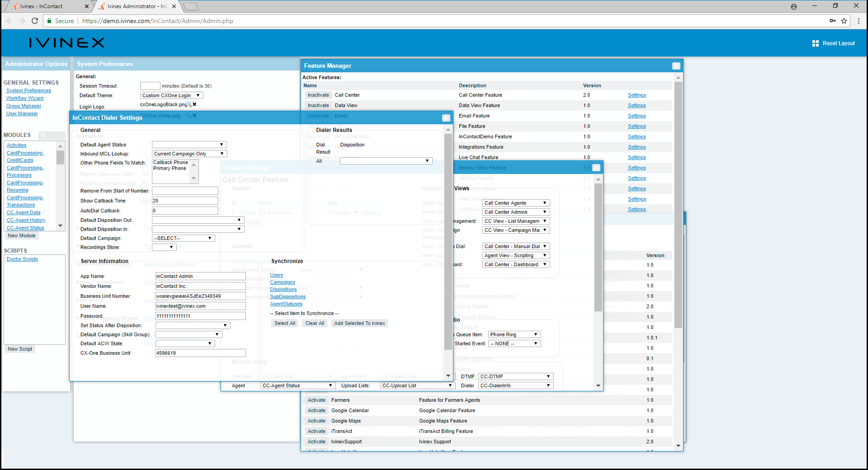Screen dimensions: 868x470
Task: Click the Modules search magnifier icon
Action: 44,135
